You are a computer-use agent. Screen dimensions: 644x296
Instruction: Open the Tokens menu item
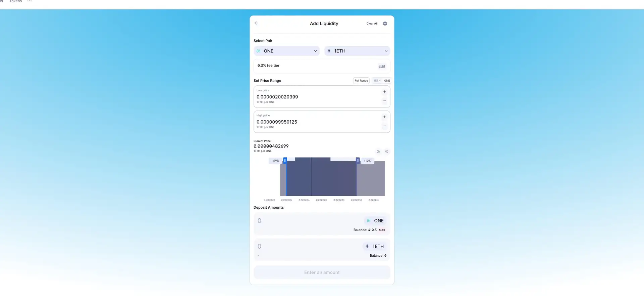(15, 1)
